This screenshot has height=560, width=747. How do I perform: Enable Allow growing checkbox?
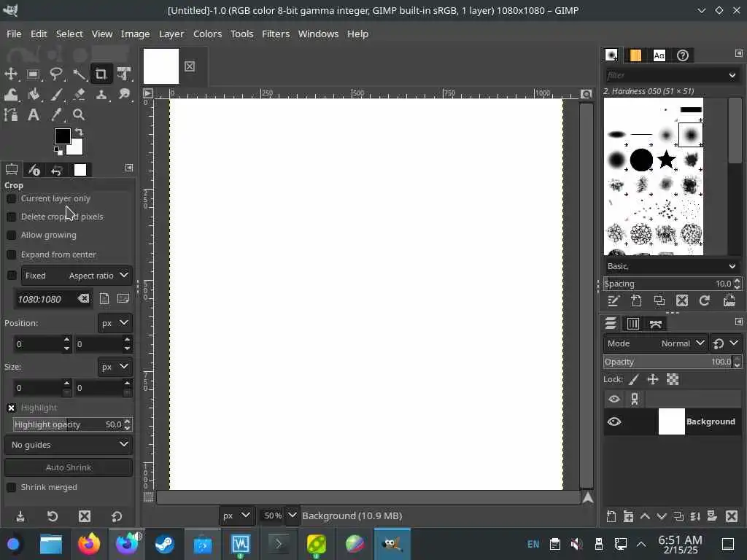12,236
